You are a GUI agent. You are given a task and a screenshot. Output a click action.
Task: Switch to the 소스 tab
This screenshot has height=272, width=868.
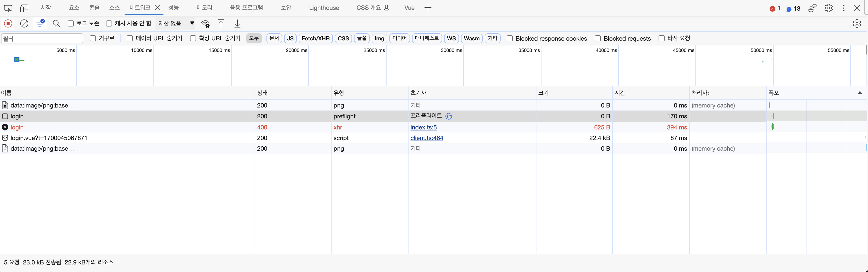(x=115, y=8)
